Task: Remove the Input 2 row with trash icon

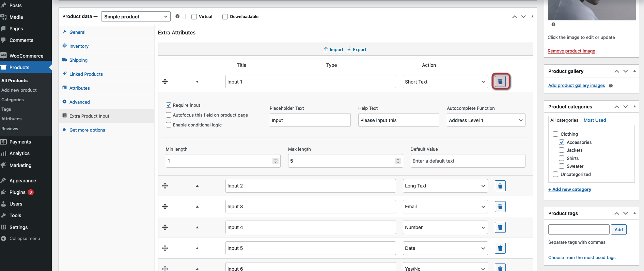Action: pyautogui.click(x=500, y=186)
